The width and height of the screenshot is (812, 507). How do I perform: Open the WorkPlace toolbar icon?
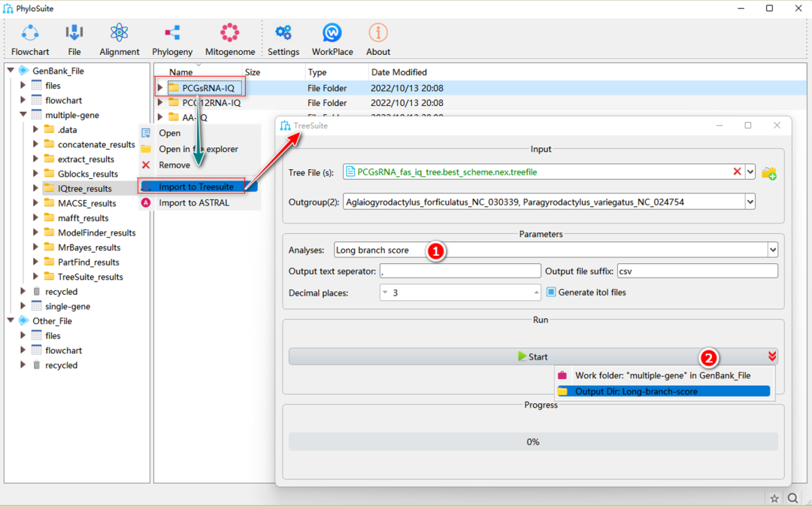point(332,33)
